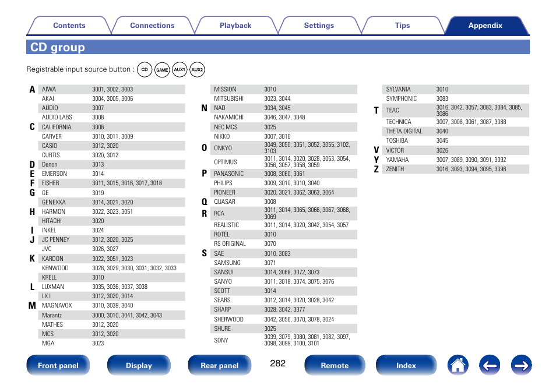Select the INKEL brand row
The image size is (556, 392).
tap(111, 231)
